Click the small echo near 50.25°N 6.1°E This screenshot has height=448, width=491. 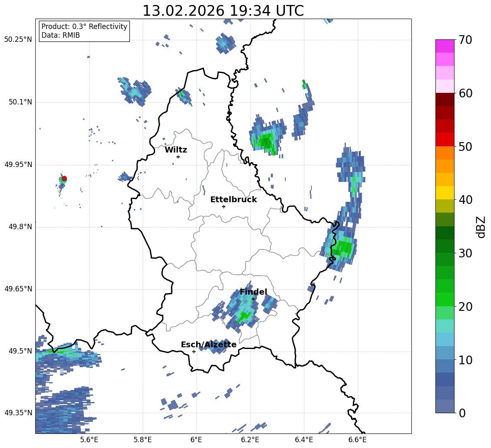[x=225, y=44]
